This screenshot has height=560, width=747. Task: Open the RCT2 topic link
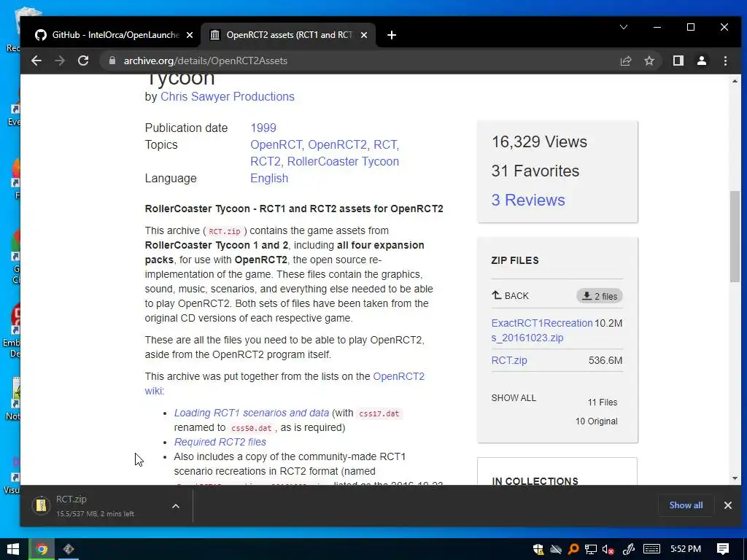266,161
